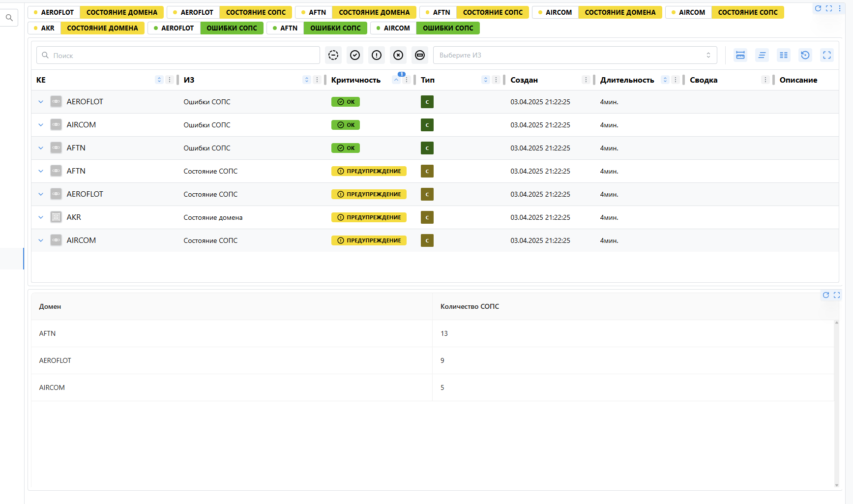
Task: Open Длительность column options menu
Action: click(x=676, y=80)
